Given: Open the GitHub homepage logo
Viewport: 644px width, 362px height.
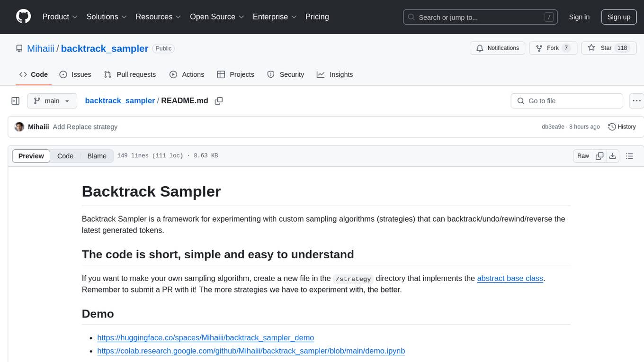Looking at the screenshot, I should coord(23,17).
